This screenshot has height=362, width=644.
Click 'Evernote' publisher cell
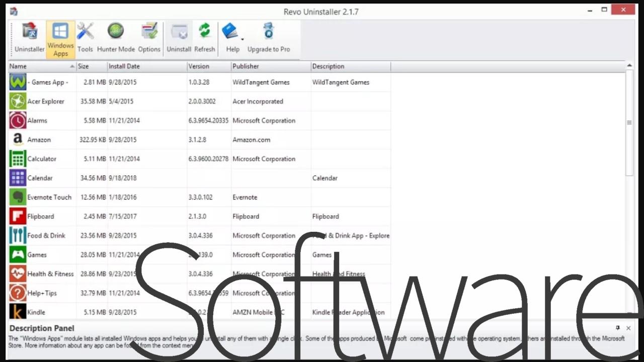pyautogui.click(x=245, y=198)
